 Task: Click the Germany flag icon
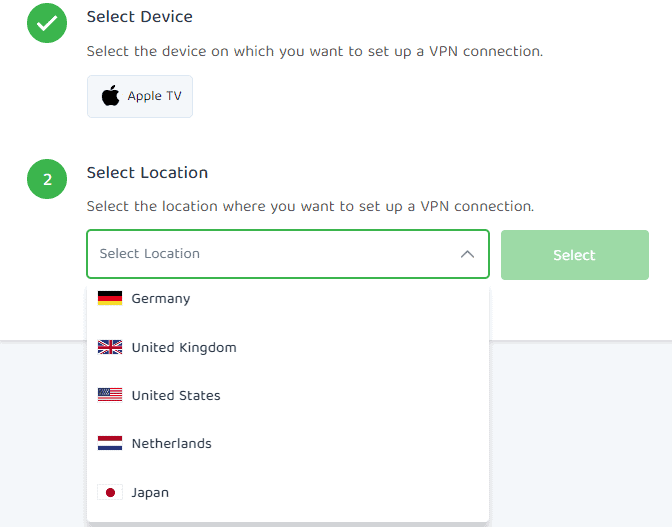pyautogui.click(x=110, y=298)
